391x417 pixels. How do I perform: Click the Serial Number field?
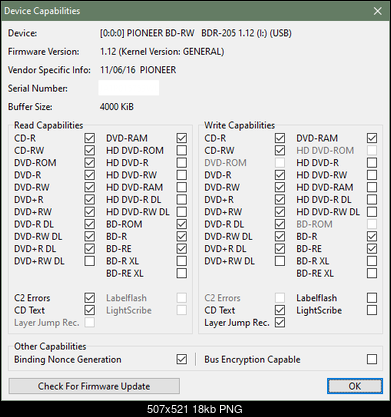[x=128, y=88]
